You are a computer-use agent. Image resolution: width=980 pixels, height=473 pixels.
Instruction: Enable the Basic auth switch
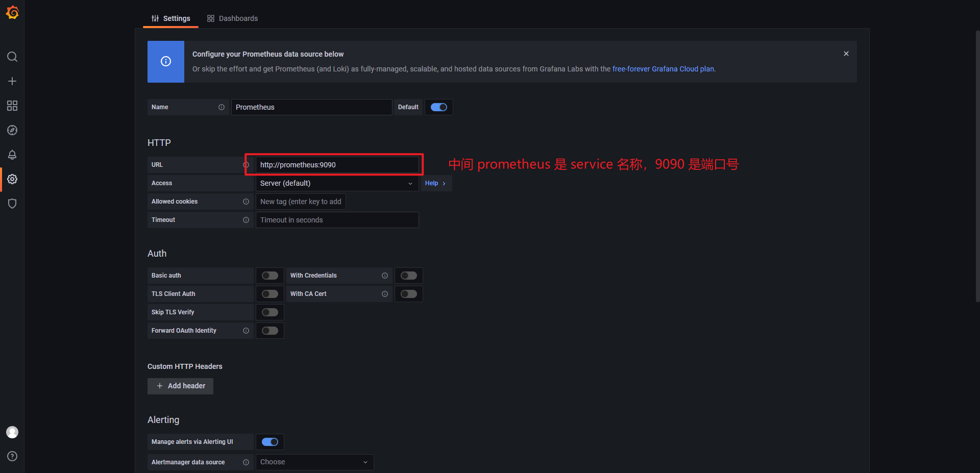click(x=270, y=276)
